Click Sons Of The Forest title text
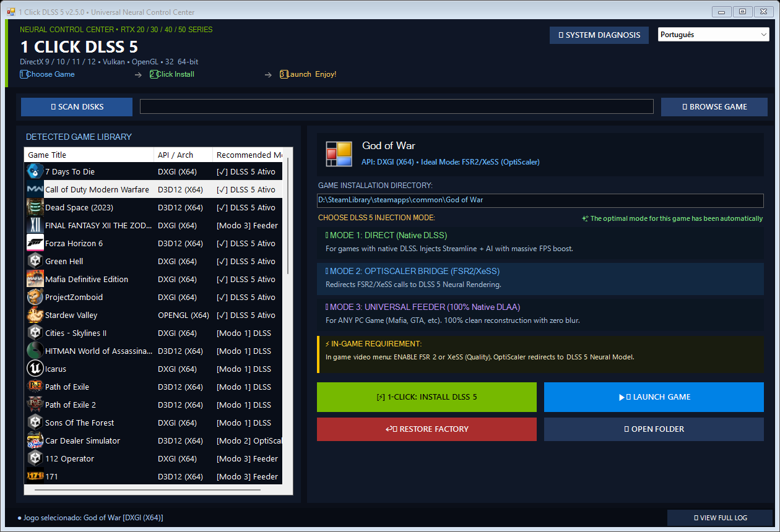The height and width of the screenshot is (532, 780). pos(80,423)
